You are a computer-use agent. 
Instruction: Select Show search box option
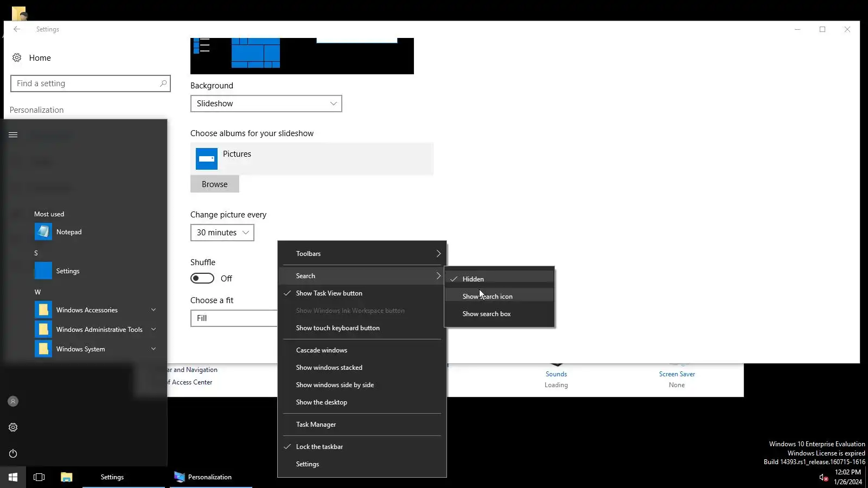click(500, 313)
